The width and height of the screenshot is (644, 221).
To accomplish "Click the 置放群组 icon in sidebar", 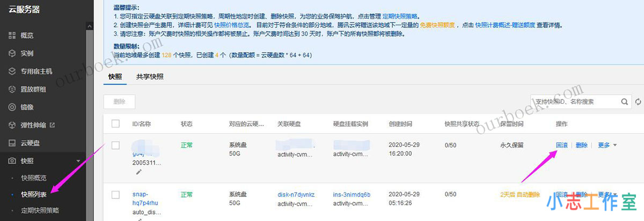I will click(x=12, y=89).
